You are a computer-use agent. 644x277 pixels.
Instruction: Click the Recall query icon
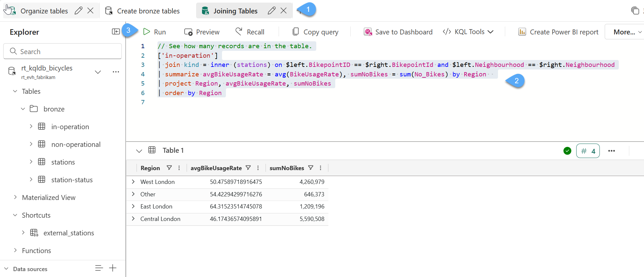pyautogui.click(x=239, y=31)
